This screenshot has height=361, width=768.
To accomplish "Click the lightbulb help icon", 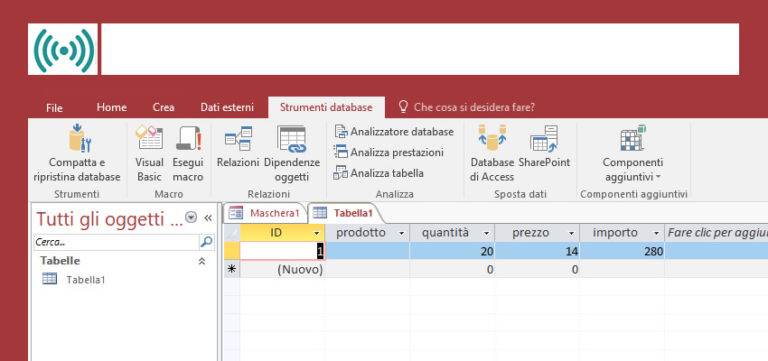I will pos(403,107).
